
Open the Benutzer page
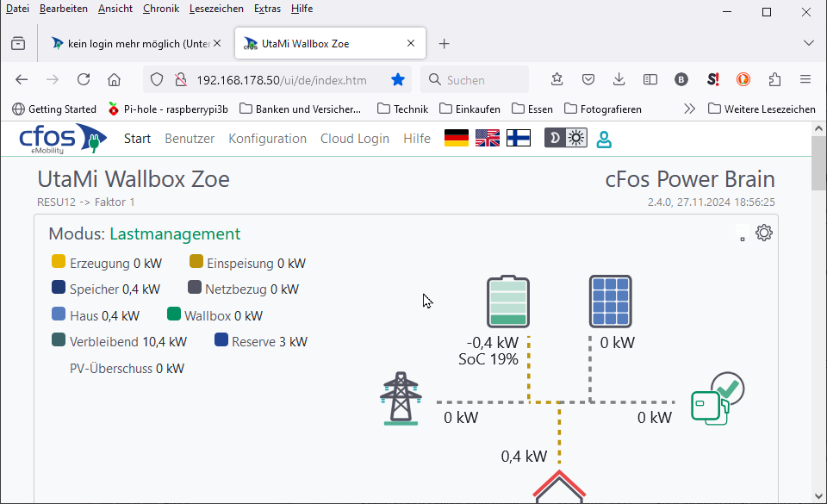pyautogui.click(x=190, y=139)
